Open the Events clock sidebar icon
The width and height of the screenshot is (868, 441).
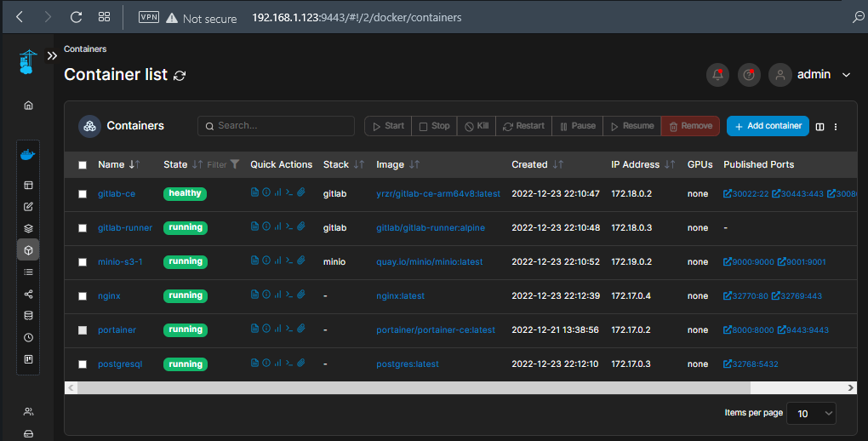tap(28, 337)
